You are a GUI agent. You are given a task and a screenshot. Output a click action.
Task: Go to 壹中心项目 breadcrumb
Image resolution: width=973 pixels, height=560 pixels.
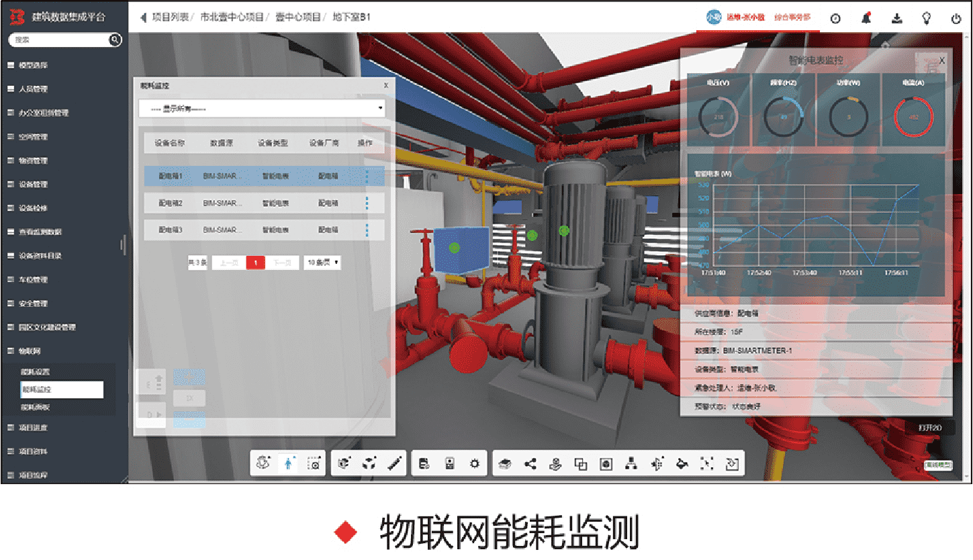pos(298,17)
